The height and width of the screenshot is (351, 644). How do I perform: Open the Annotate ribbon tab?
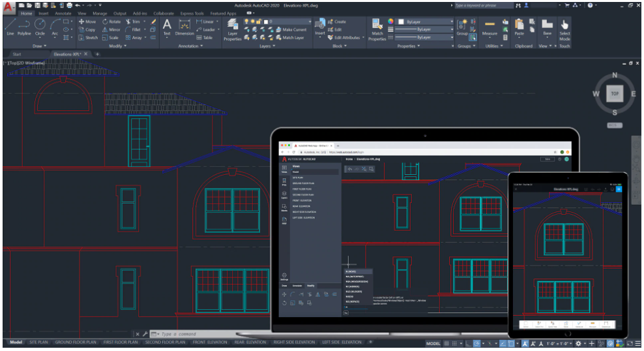[x=63, y=14]
